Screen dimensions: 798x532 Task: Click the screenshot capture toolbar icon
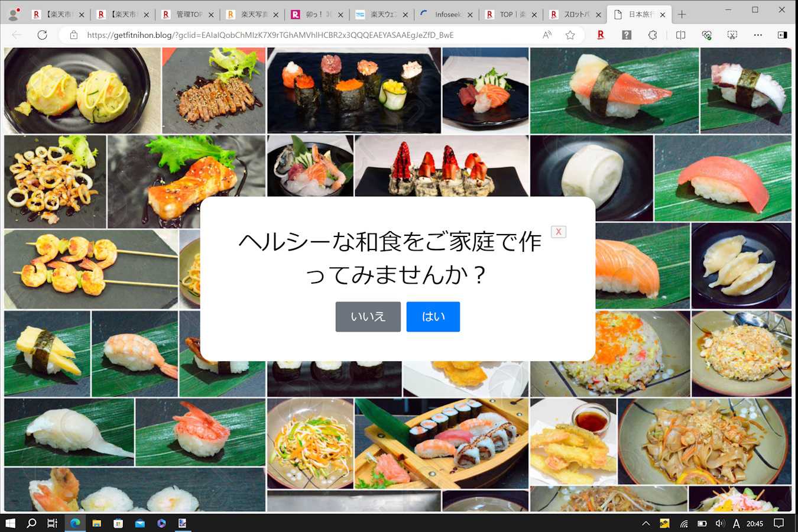click(732, 35)
